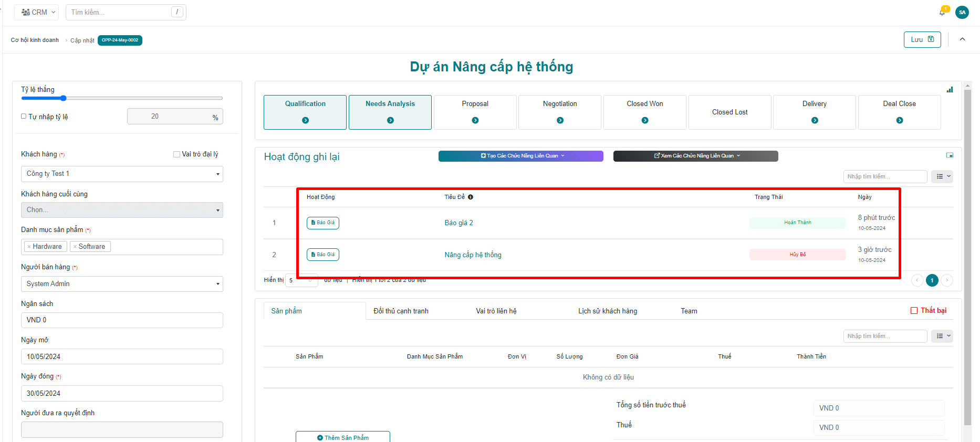Tick the Thất bại checkbox

(914, 311)
